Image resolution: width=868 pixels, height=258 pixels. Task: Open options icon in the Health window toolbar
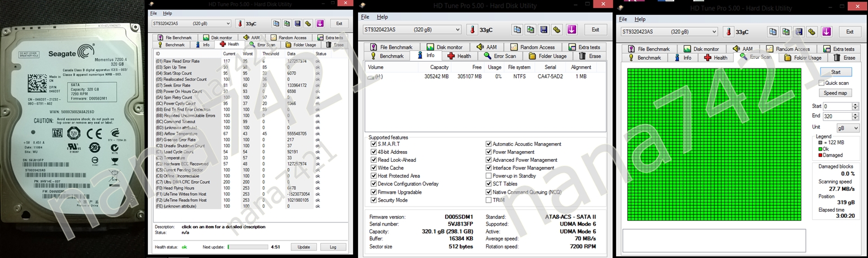[x=308, y=23]
